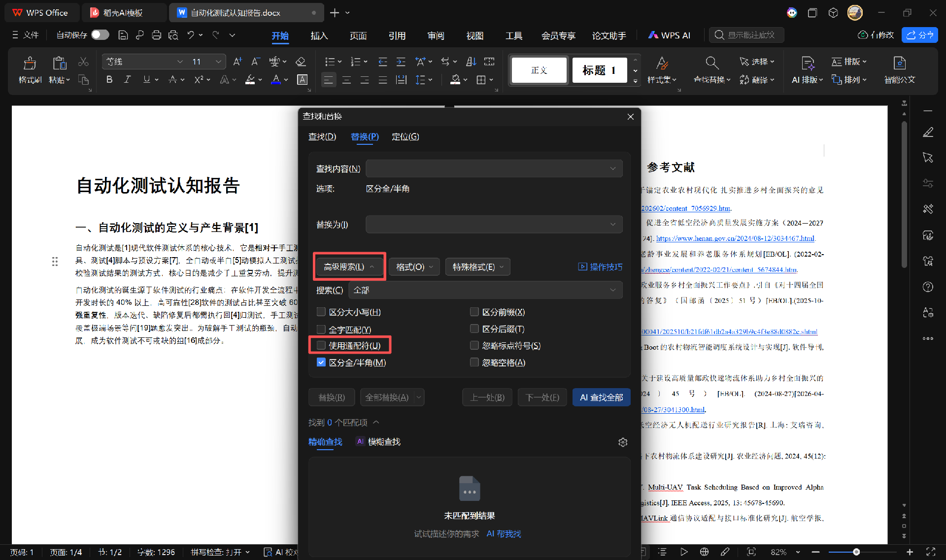Screen dimensions: 946x560
Task: Click the Format Painter icon
Action: tap(30, 63)
